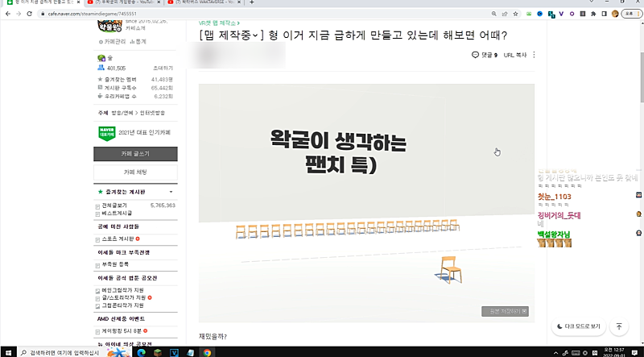Image resolution: width=644 pixels, height=357 pixels.
Task: Open the VR챗 맵 제작소 board link
Action: click(218, 23)
